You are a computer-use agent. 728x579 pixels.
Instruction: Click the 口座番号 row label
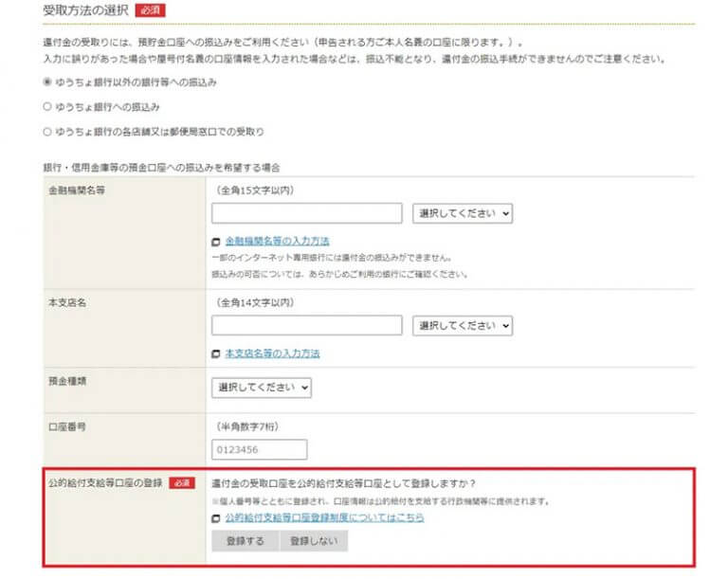click(67, 426)
